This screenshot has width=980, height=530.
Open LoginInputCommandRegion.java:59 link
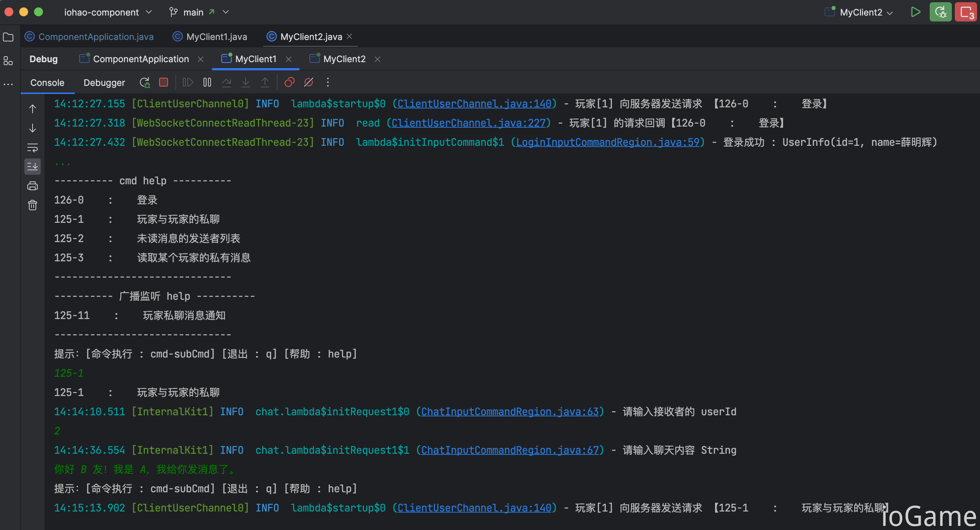[x=608, y=142]
